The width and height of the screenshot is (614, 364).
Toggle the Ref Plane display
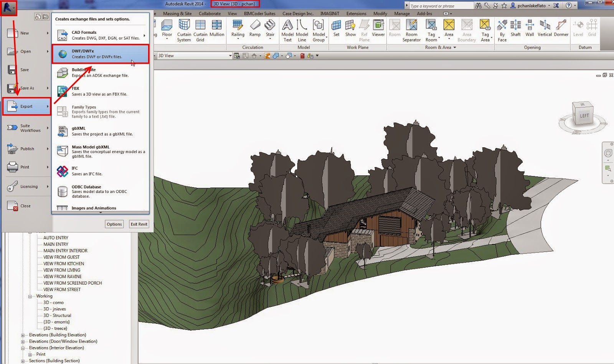pos(364,29)
